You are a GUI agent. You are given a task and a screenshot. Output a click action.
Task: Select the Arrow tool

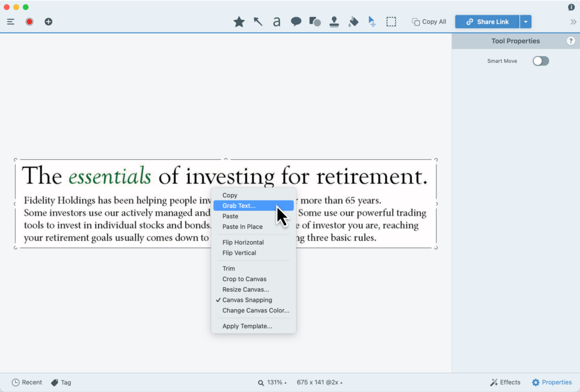(258, 22)
